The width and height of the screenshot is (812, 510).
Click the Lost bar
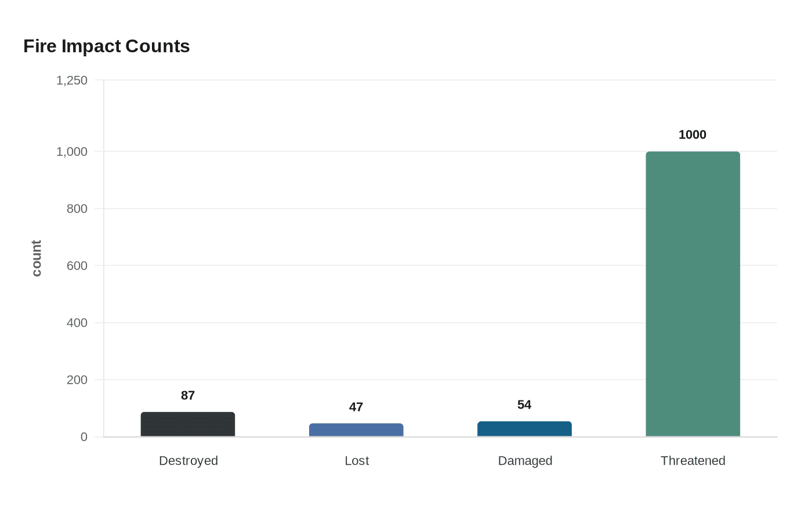coord(356,429)
